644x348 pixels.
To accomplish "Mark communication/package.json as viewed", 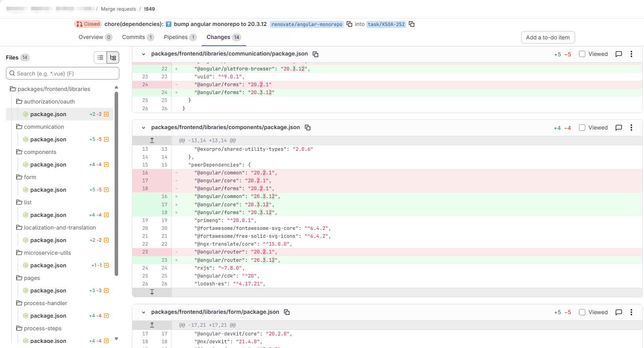I will 582,54.
